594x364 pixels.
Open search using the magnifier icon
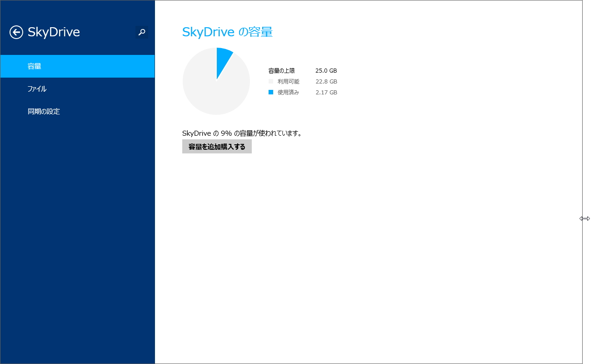click(x=141, y=32)
